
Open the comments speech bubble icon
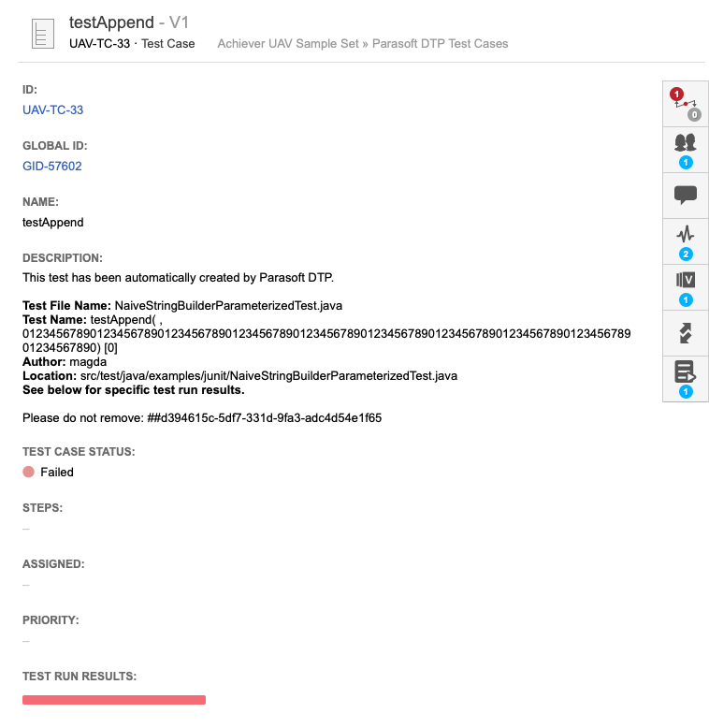(x=686, y=196)
